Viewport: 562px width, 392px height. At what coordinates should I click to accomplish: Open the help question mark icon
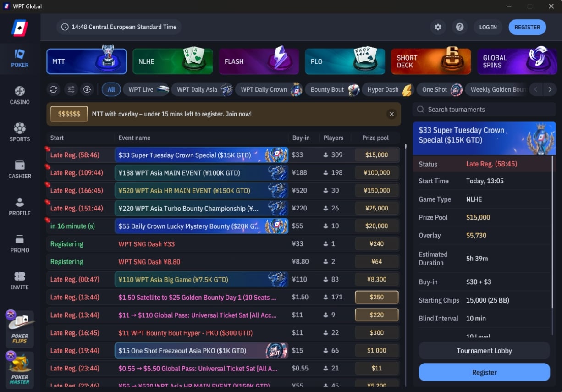point(460,27)
